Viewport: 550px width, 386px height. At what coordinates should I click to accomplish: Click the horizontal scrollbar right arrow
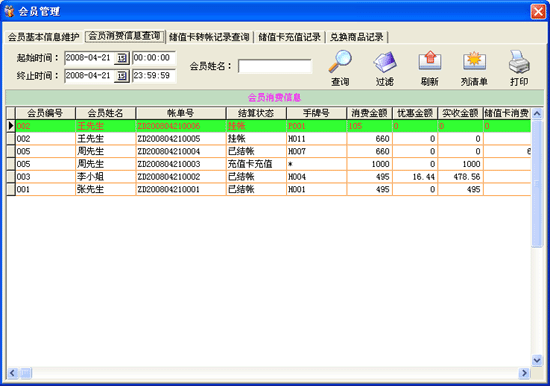pos(524,373)
